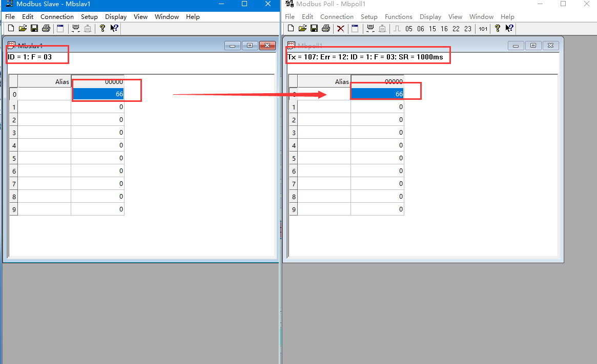Open Functions menu in Modbus Poll

398,16
